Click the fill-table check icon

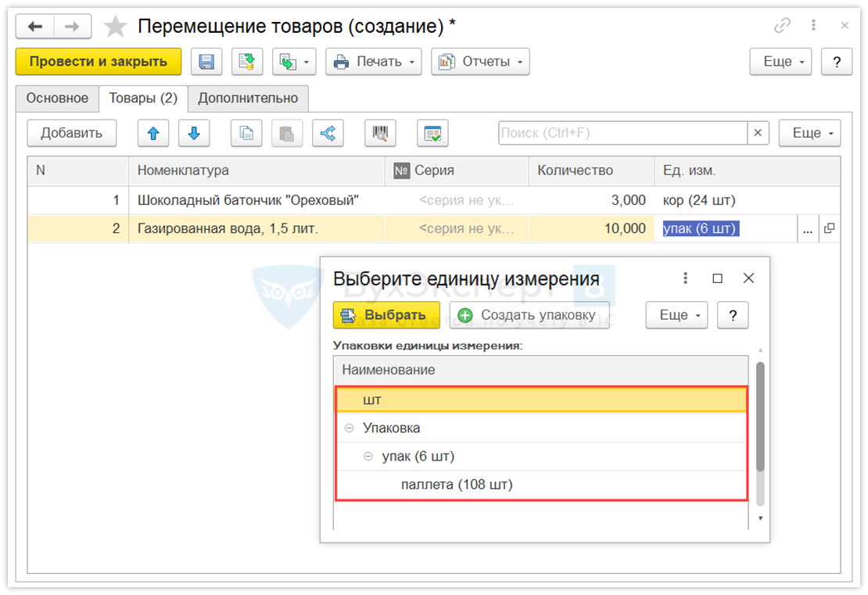[x=432, y=133]
